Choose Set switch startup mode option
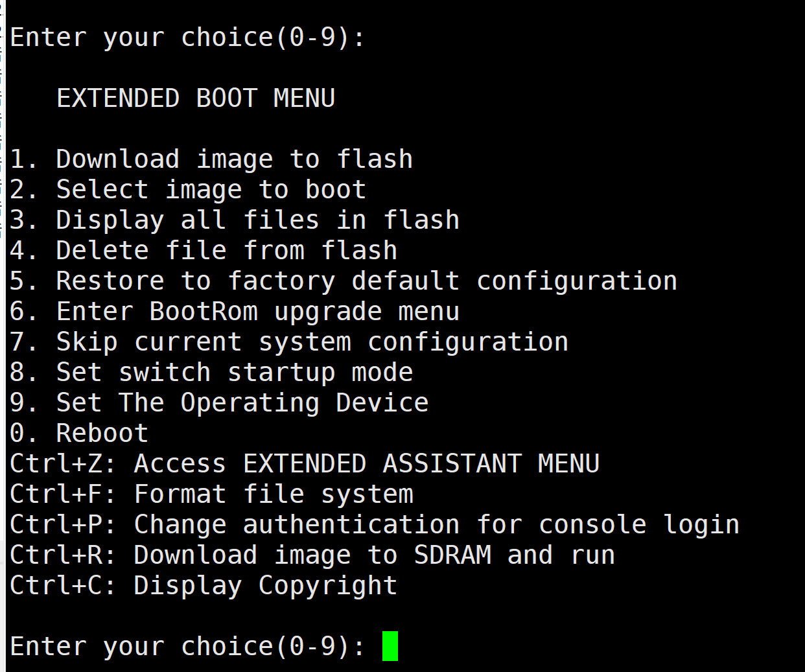Image resolution: width=805 pixels, height=672 pixels. point(211,373)
